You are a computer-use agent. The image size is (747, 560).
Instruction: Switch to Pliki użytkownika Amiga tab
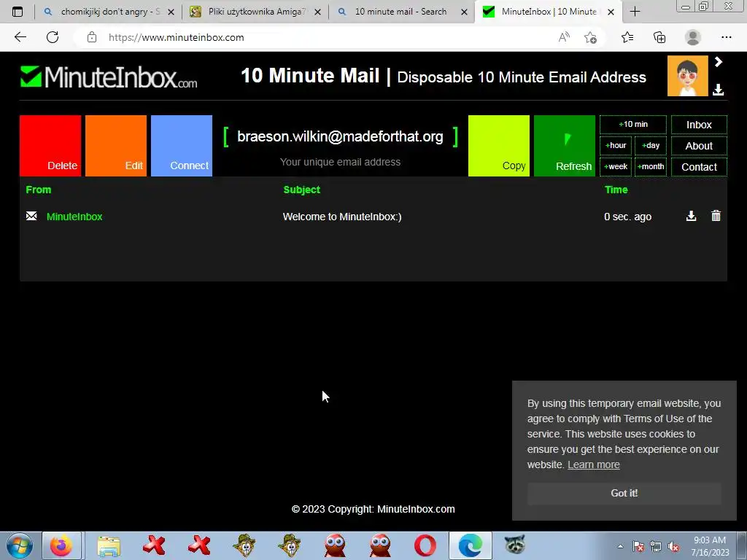point(255,12)
